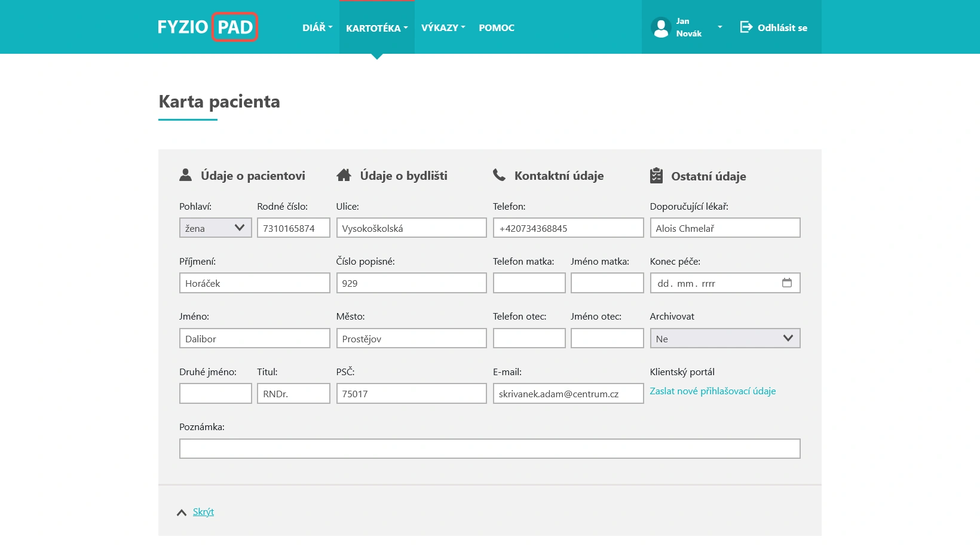980x549 pixels.
Task: Click inside the Poznámka text field
Action: (489, 448)
